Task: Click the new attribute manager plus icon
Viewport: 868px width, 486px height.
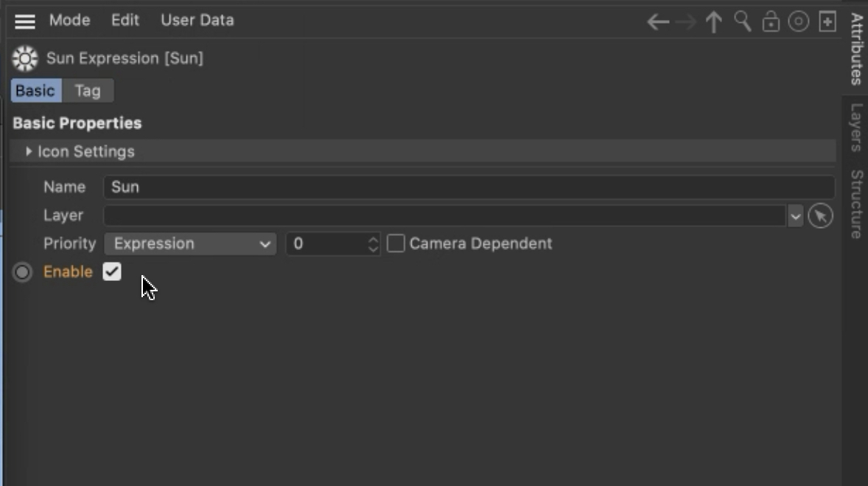Action: point(827,22)
